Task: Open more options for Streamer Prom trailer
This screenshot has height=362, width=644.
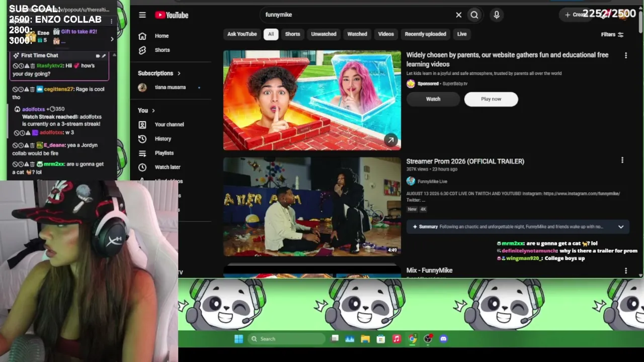Action: point(622,160)
